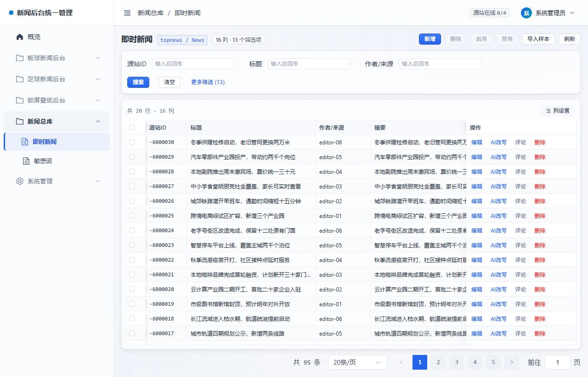Click the blue 搜索 button
The height and width of the screenshot is (377, 588).
[x=138, y=82]
